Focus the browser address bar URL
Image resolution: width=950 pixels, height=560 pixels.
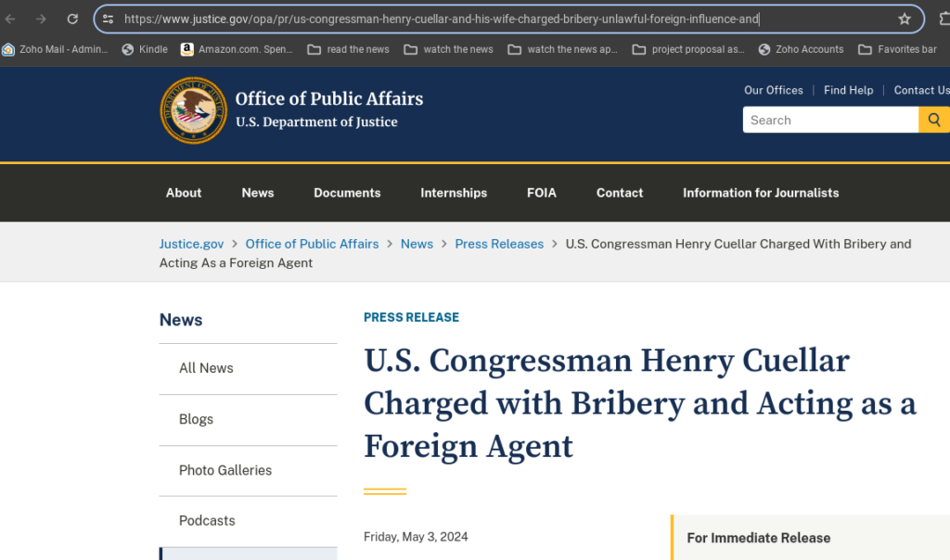pyautogui.click(x=441, y=19)
